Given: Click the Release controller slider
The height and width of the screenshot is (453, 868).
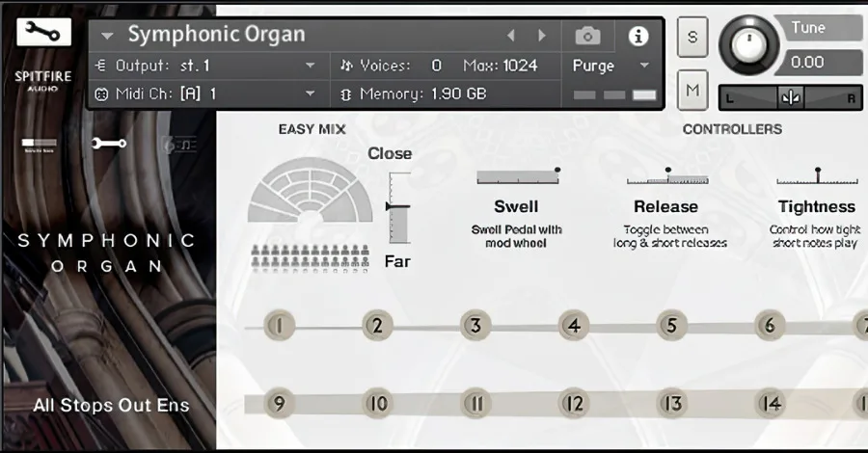Looking at the screenshot, I should point(667,177).
